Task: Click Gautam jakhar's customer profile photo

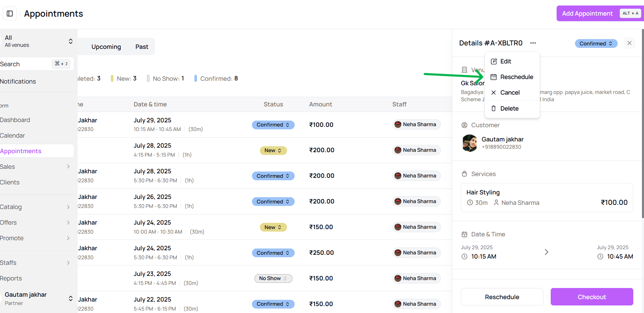Action: [x=470, y=143]
